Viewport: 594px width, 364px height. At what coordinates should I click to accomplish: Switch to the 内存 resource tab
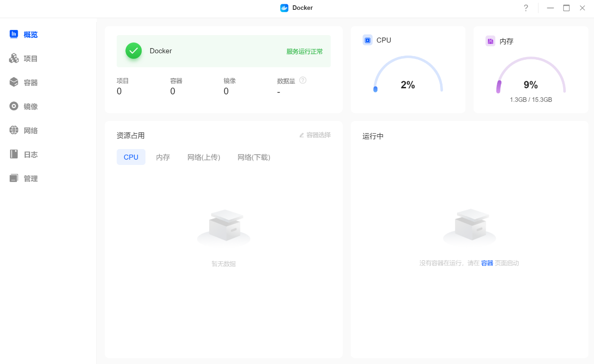(x=163, y=157)
